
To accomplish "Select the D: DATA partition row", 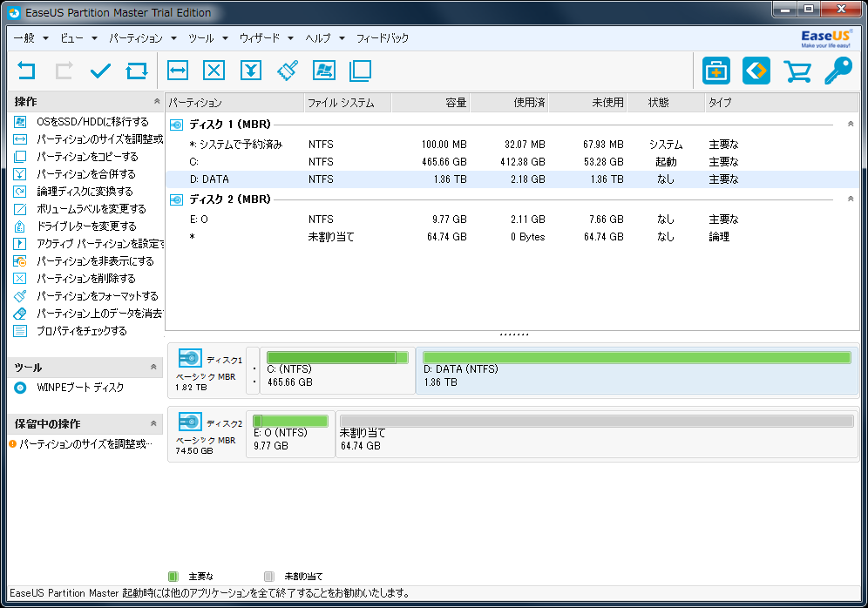I will (512, 179).
